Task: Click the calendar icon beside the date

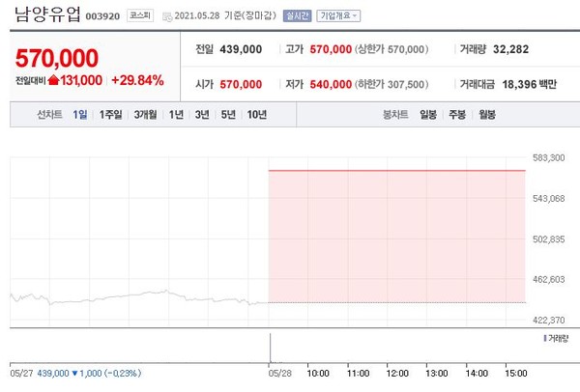Action: 166,16
